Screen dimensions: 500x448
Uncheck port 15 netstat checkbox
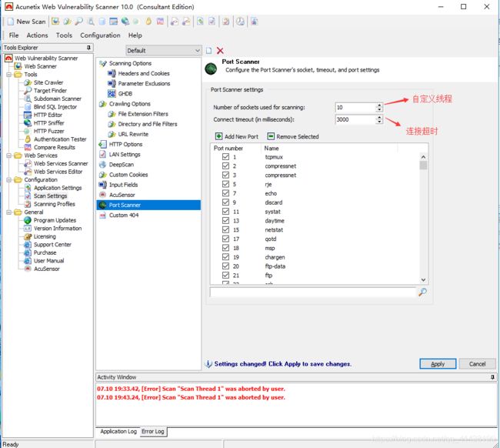pos(225,229)
